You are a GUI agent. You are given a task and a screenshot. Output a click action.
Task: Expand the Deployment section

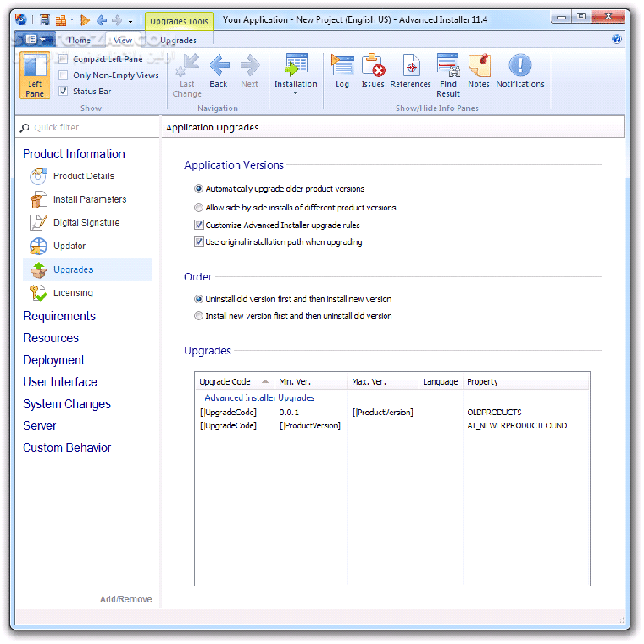(x=53, y=360)
